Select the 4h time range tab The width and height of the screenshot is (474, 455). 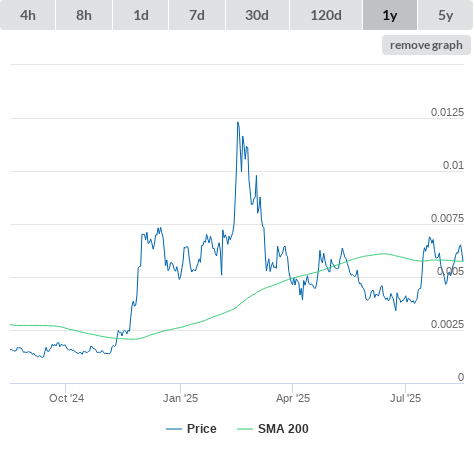[x=28, y=15]
